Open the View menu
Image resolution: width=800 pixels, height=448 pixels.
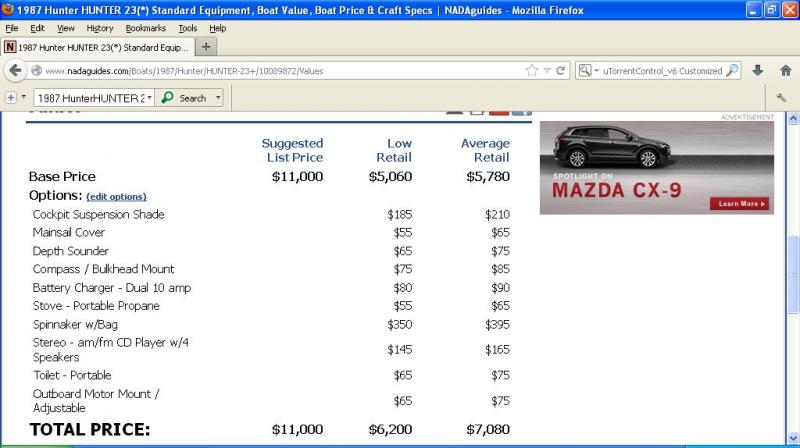65,29
